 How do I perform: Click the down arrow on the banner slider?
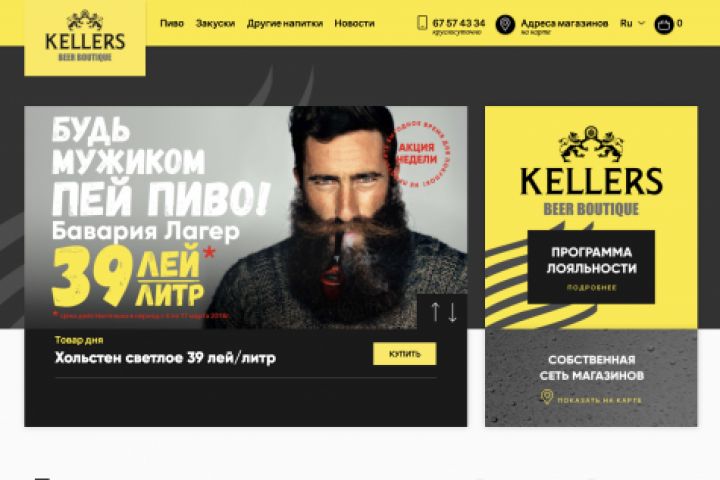452,312
